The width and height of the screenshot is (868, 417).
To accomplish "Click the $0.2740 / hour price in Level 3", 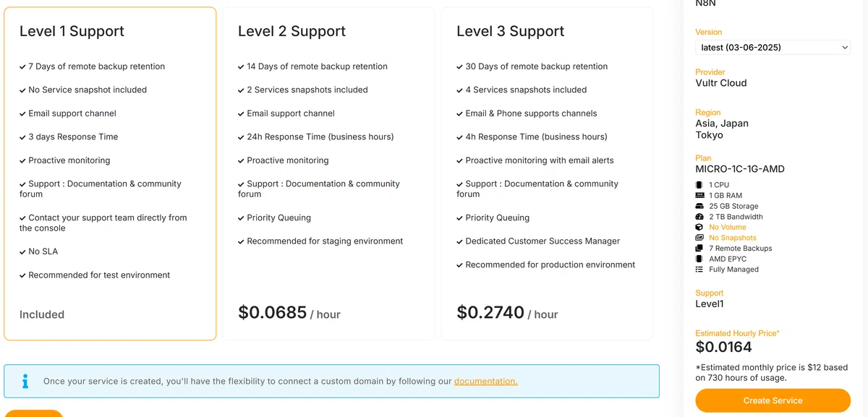I will pyautogui.click(x=508, y=313).
